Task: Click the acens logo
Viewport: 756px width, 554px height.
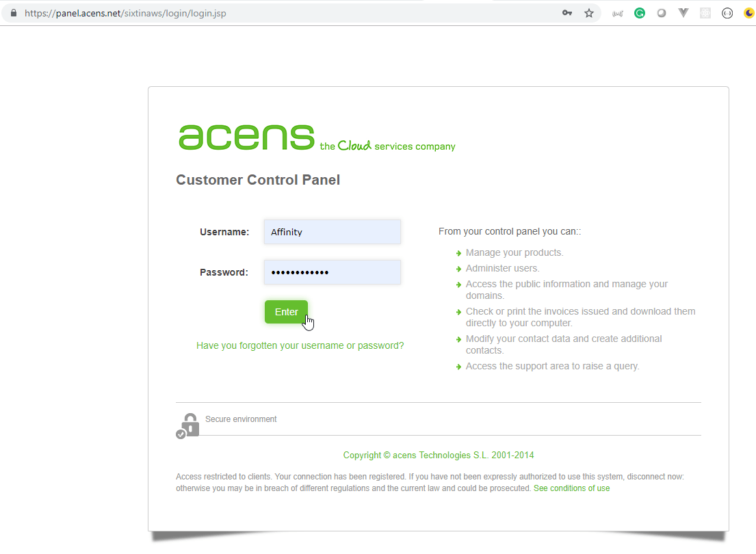Action: click(x=246, y=137)
